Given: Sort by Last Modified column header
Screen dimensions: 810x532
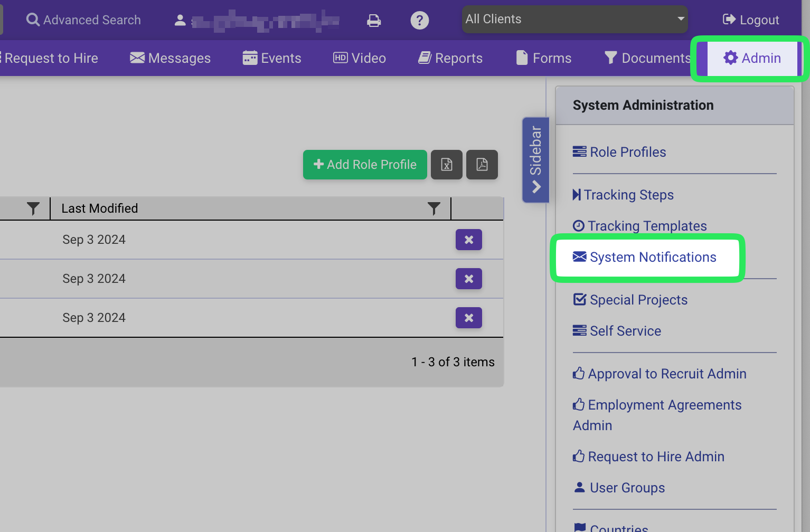Looking at the screenshot, I should tap(100, 208).
